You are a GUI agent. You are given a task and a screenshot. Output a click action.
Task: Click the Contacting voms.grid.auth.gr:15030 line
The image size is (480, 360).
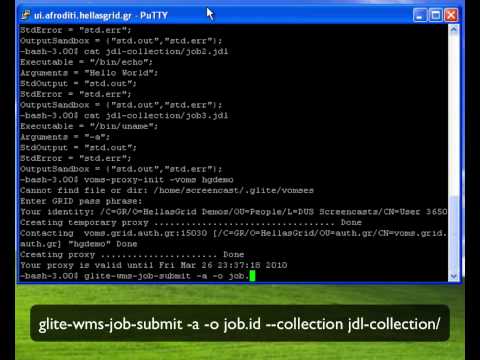(233, 233)
